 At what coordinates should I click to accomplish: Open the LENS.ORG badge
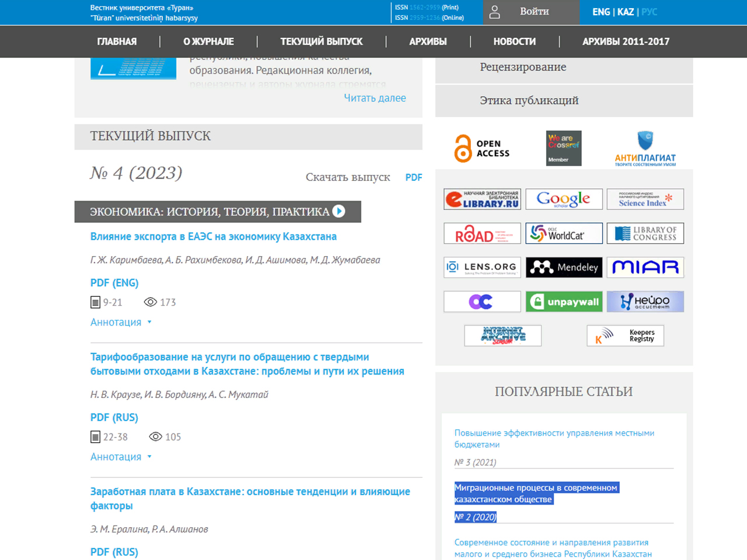point(482,267)
